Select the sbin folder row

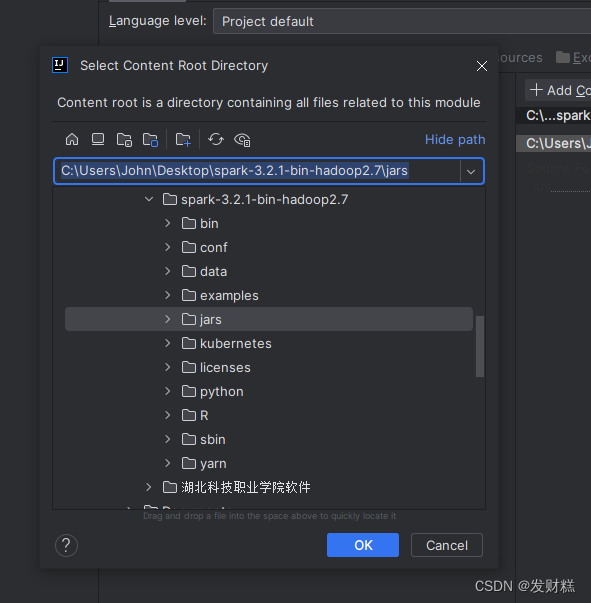pos(269,439)
